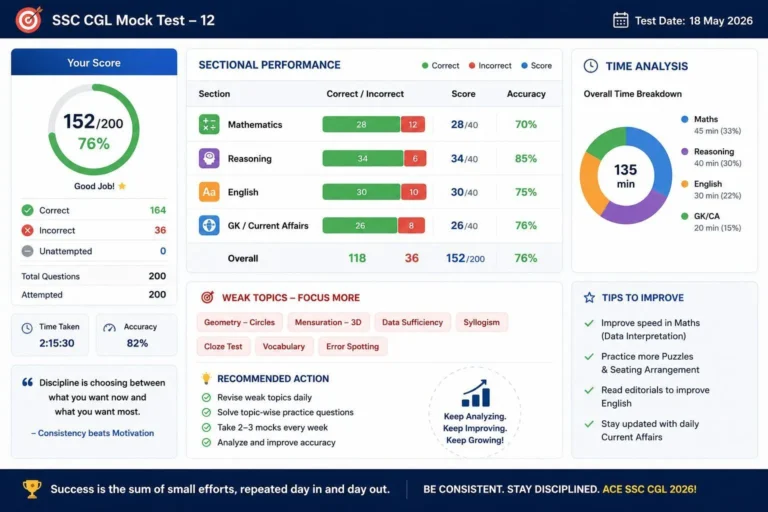Image resolution: width=768 pixels, height=512 pixels.
Task: Click the gold star next to Good Job
Action: (122, 186)
